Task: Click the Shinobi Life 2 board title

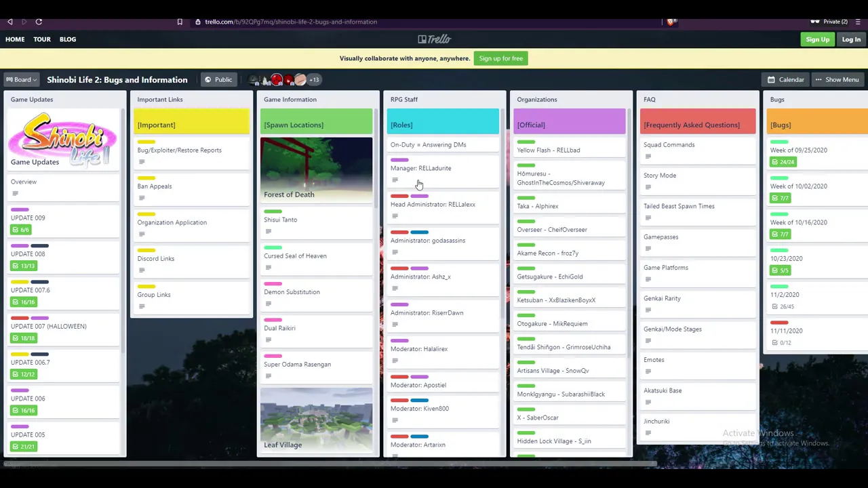Action: click(117, 80)
